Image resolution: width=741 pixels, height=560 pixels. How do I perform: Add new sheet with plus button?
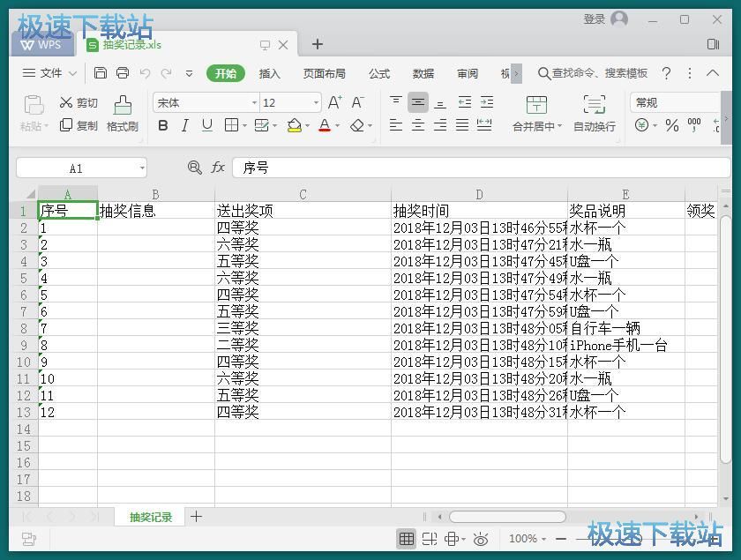click(196, 517)
